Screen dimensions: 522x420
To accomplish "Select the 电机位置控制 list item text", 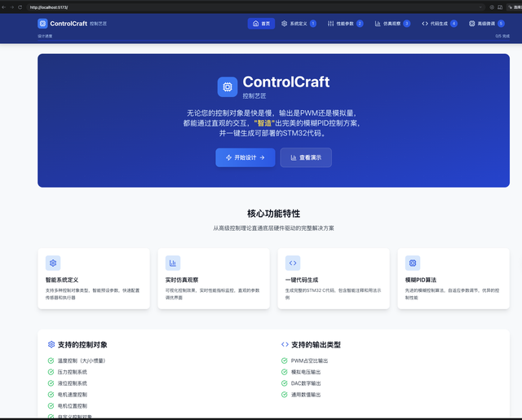I will [x=73, y=406].
